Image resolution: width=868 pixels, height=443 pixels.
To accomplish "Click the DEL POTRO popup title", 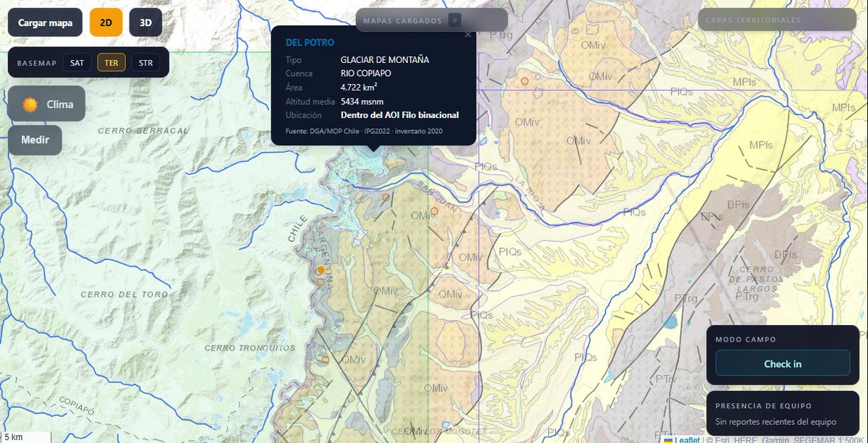I will (310, 43).
